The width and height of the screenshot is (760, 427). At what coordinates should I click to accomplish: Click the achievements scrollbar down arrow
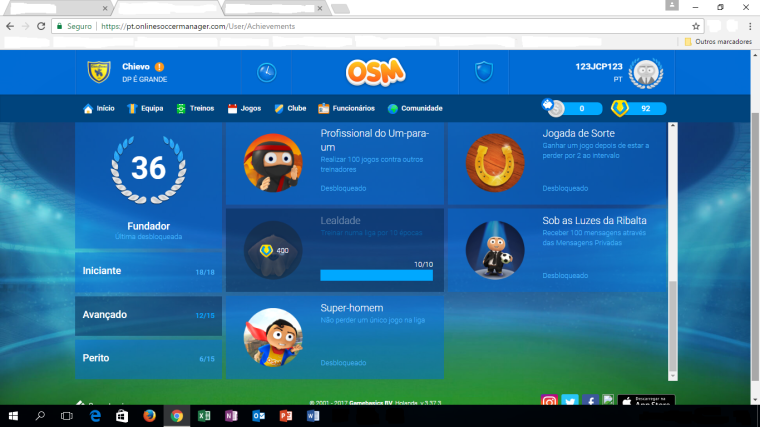click(673, 376)
